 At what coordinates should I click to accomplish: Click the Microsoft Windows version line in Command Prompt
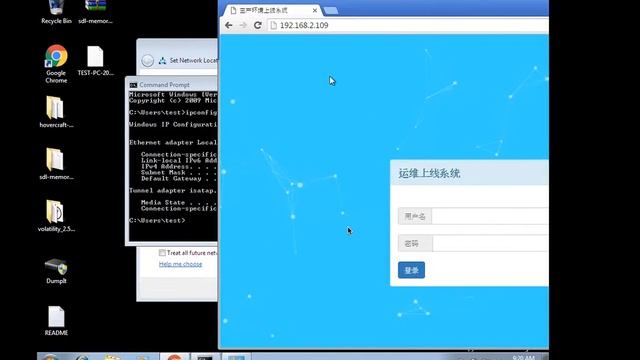pos(173,94)
